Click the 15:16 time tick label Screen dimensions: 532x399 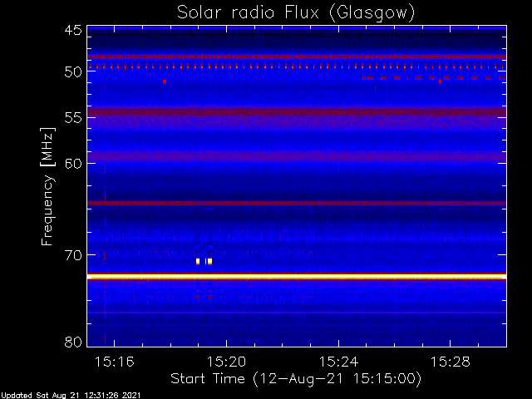pos(115,362)
